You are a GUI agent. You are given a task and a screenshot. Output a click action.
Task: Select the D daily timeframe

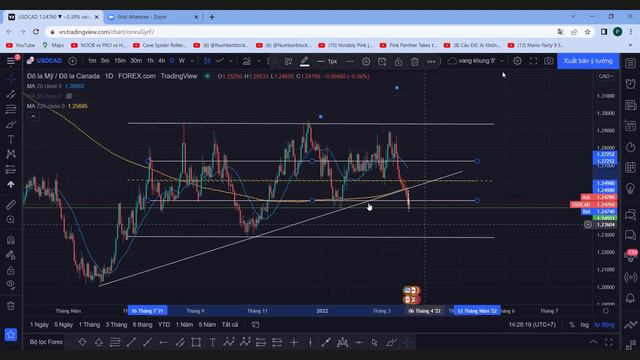tap(172, 61)
